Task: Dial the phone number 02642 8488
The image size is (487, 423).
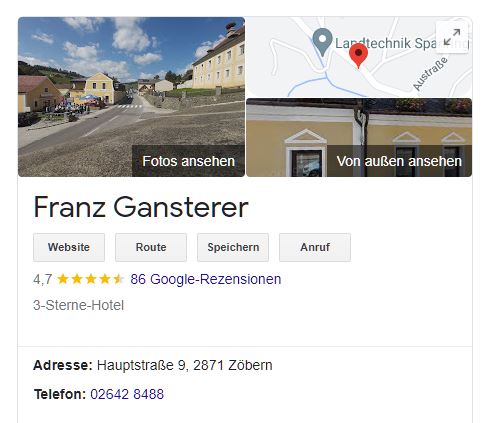Action: coord(127,394)
